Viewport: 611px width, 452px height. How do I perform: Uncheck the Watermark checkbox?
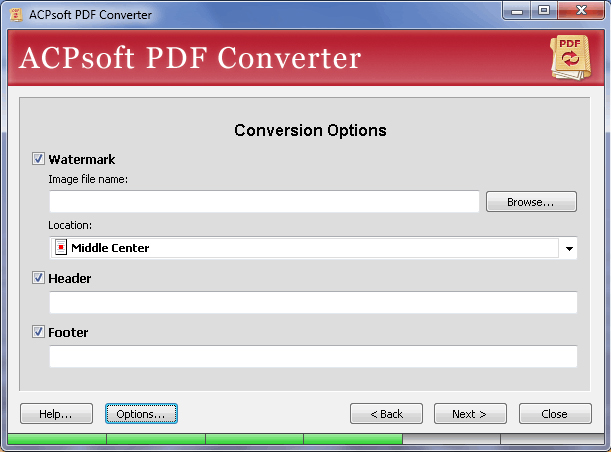[39, 159]
